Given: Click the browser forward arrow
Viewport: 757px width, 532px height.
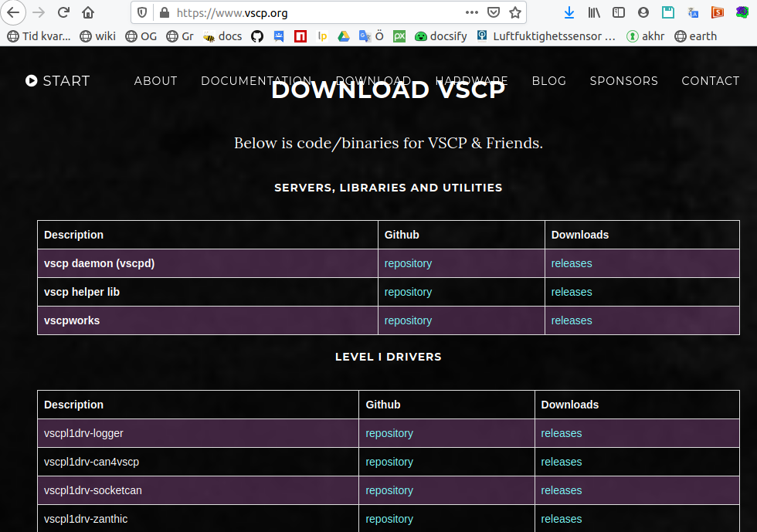Looking at the screenshot, I should coord(39,12).
